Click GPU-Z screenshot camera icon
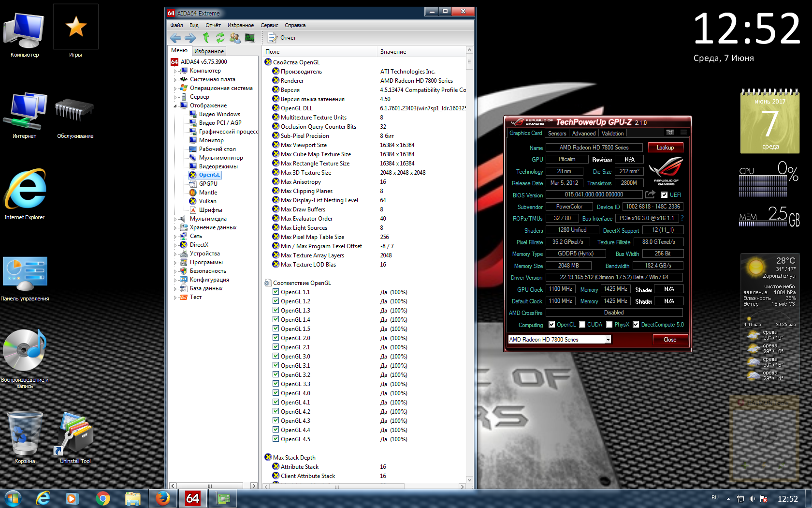This screenshot has height=508, width=812. coord(670,132)
